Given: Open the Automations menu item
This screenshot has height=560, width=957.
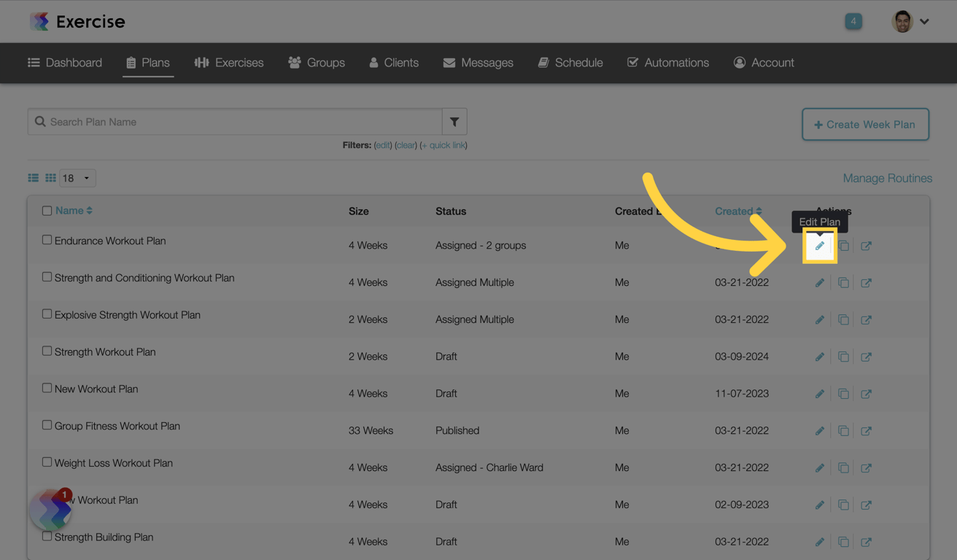Looking at the screenshot, I should 668,63.
